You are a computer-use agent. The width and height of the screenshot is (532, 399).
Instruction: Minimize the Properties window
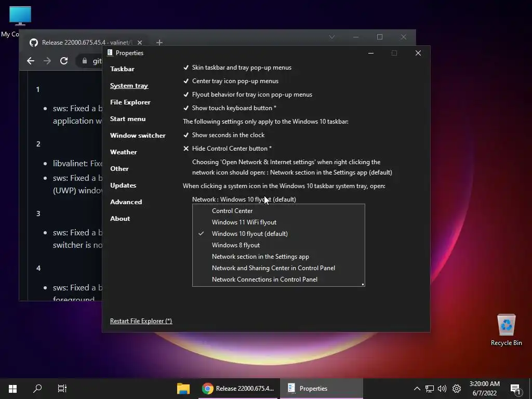371,53
